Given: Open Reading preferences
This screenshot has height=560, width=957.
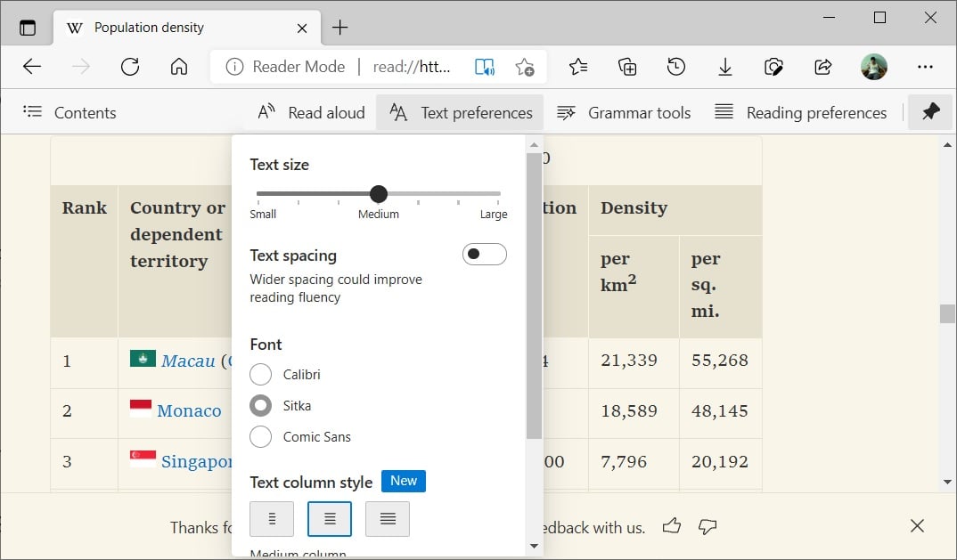Looking at the screenshot, I should click(x=801, y=112).
